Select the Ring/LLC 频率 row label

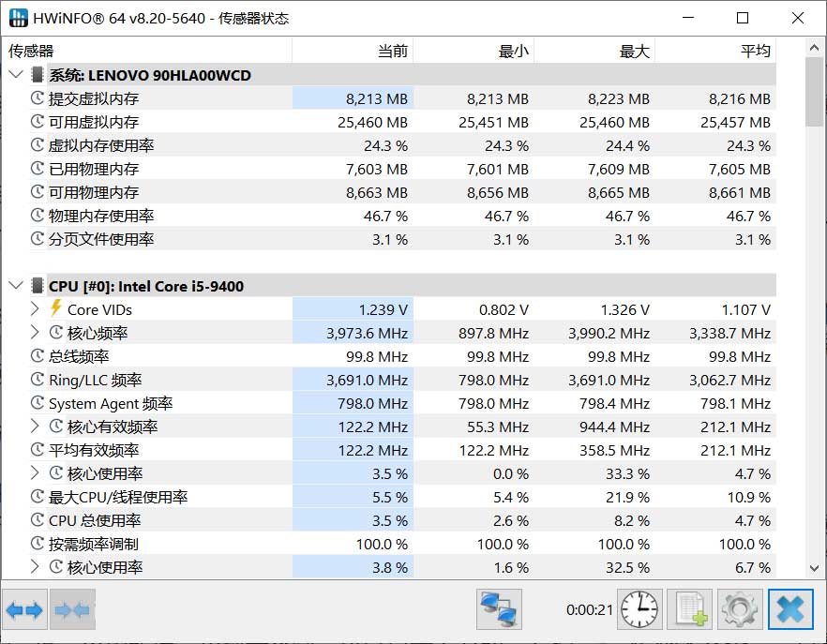[96, 380]
